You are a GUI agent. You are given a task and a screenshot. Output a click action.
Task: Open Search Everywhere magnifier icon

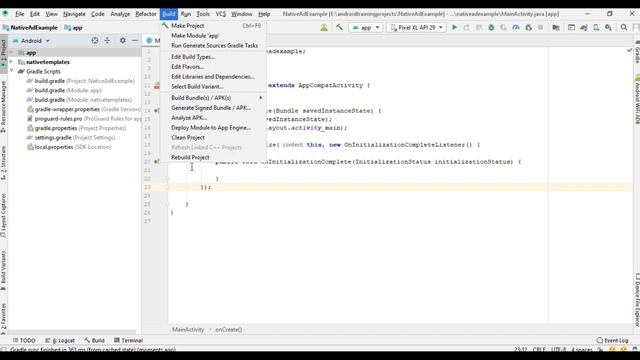click(624, 27)
